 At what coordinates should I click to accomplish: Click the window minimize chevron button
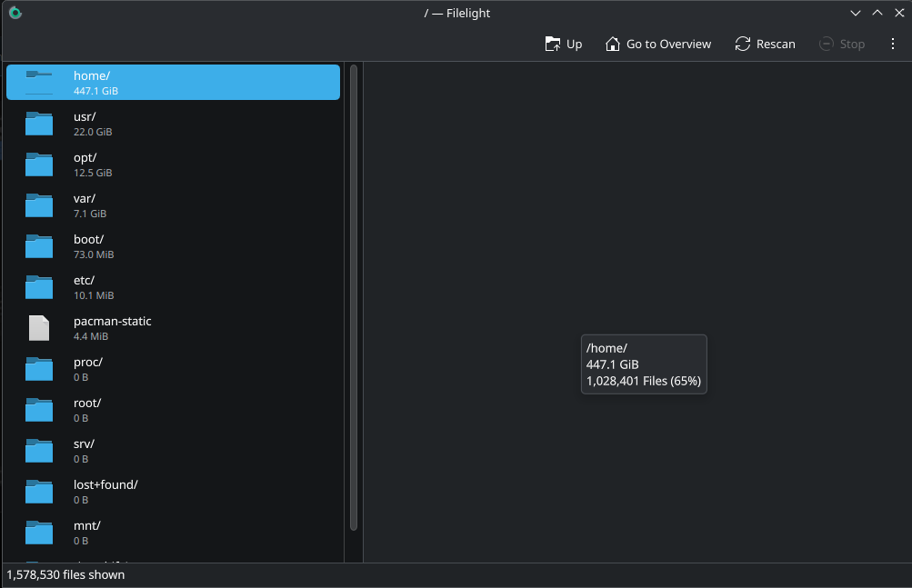pos(855,13)
